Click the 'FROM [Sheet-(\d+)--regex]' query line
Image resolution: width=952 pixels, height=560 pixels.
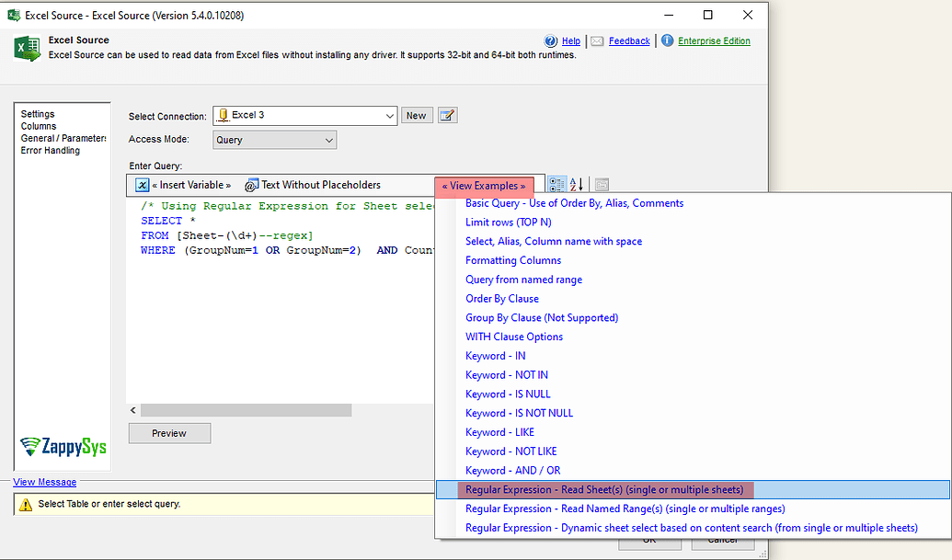[227, 235]
